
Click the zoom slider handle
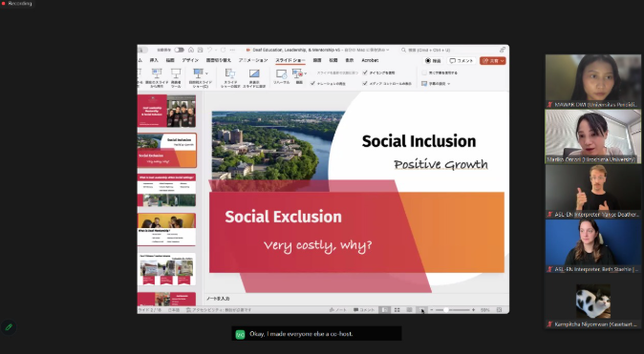click(445, 310)
